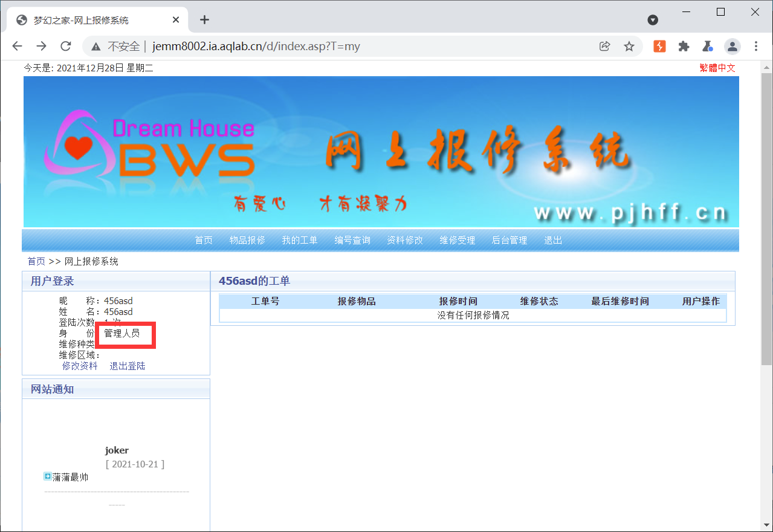
Task: Click the 用户操作 column header
Action: coord(701,301)
